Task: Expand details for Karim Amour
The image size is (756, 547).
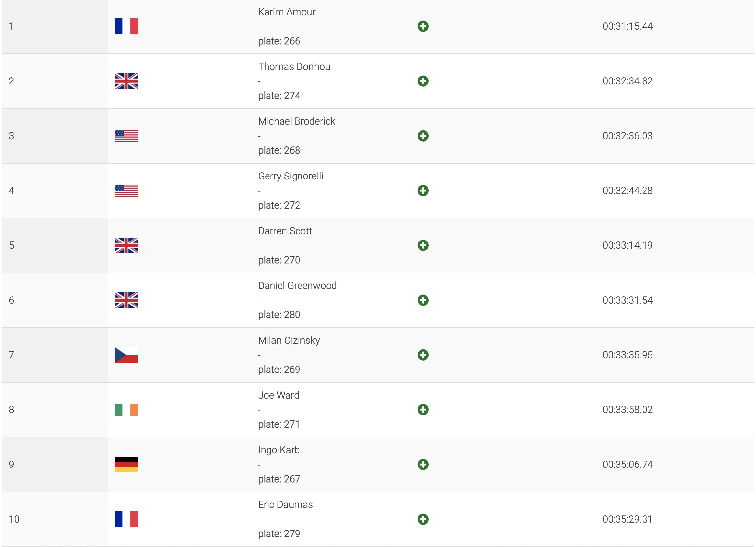Action: pyautogui.click(x=423, y=26)
